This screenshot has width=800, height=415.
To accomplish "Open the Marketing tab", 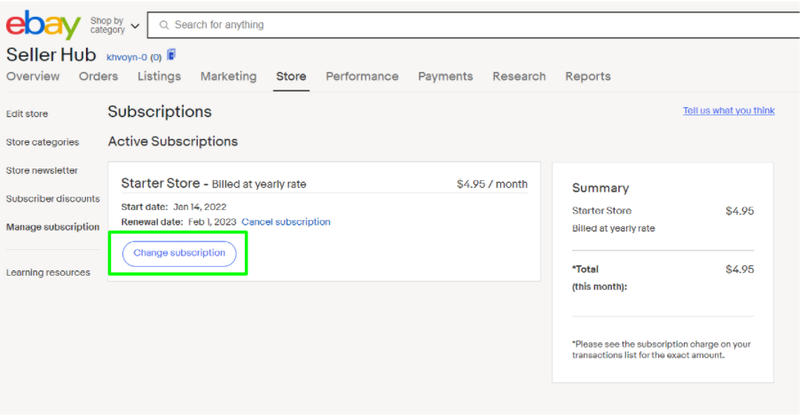I will click(x=229, y=77).
